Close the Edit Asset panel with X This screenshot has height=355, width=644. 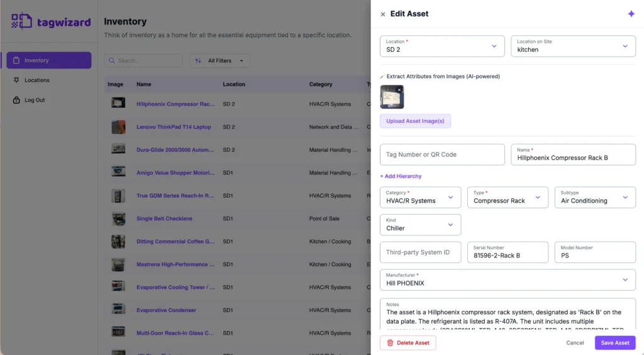click(x=383, y=14)
